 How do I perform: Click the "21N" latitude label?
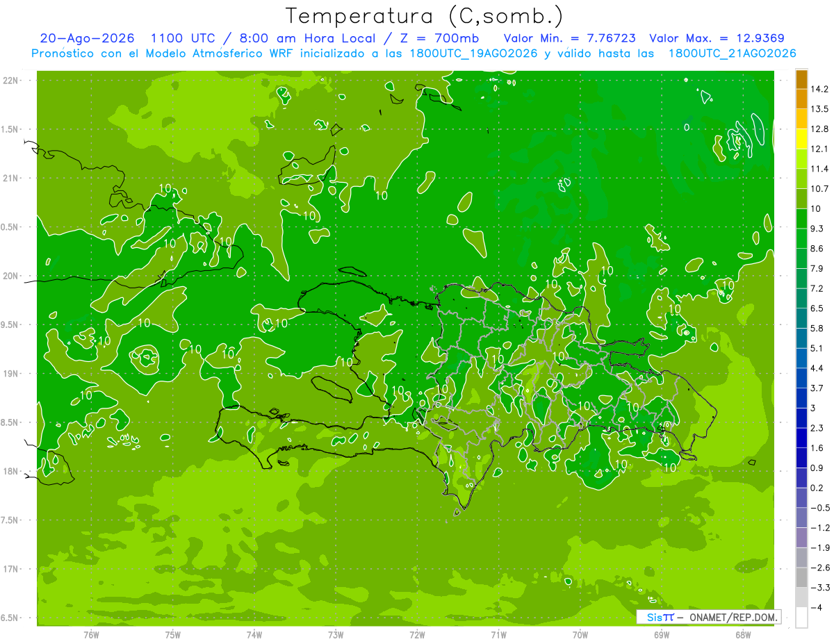(10, 179)
